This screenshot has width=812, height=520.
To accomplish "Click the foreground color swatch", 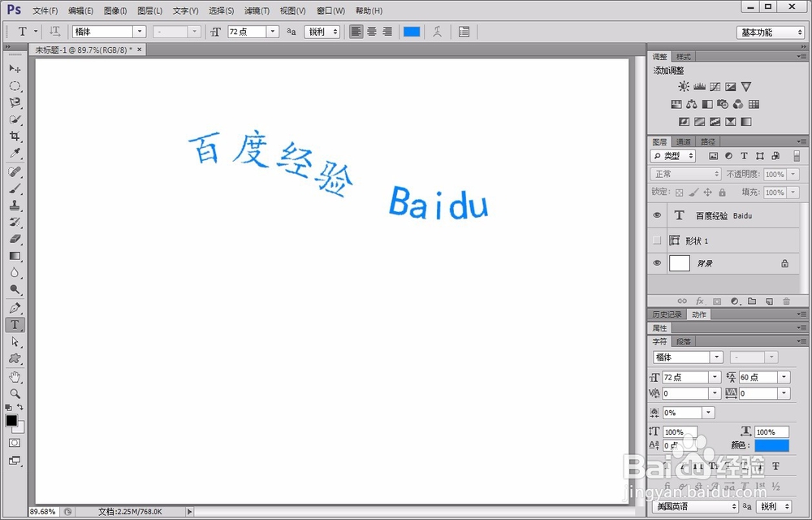I will (x=11, y=421).
